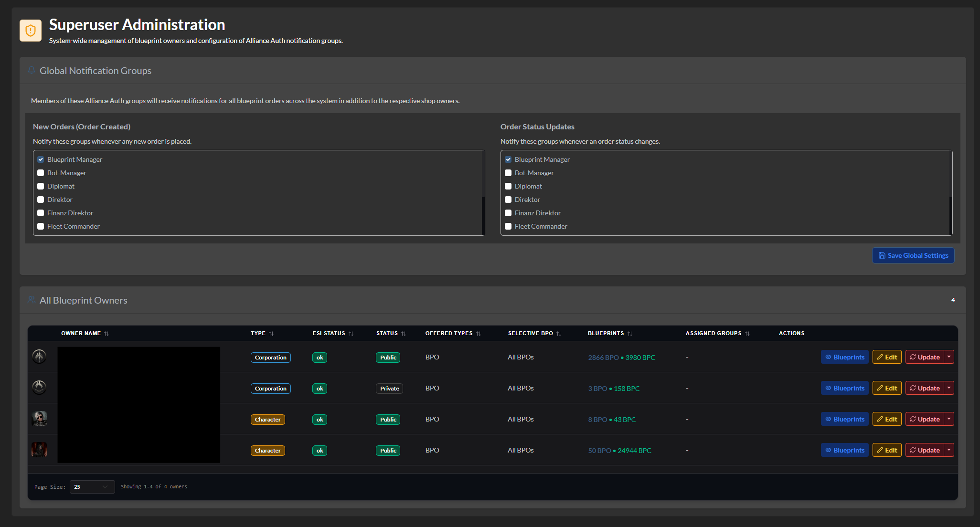
Task: Sort table by Type column arrows
Action: [271, 334]
